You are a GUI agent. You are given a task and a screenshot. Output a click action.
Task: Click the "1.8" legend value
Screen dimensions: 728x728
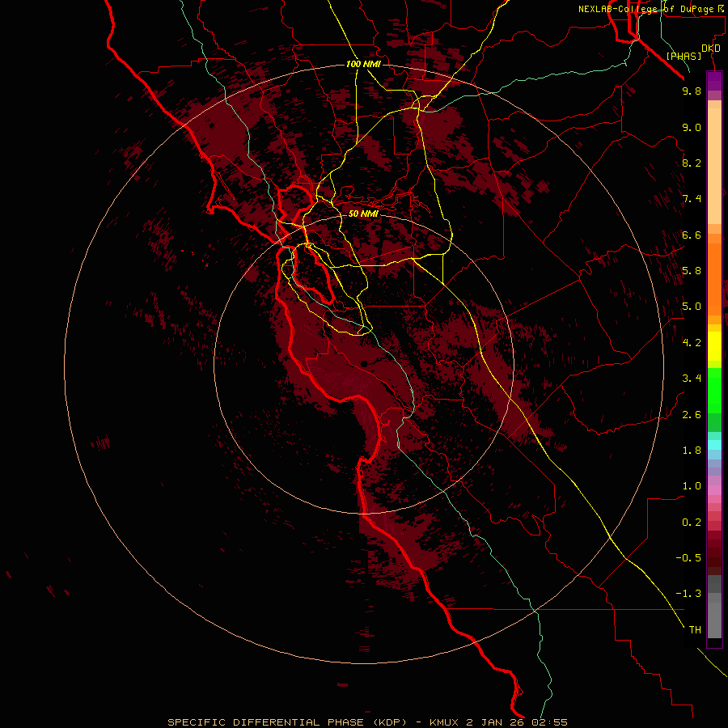[692, 451]
